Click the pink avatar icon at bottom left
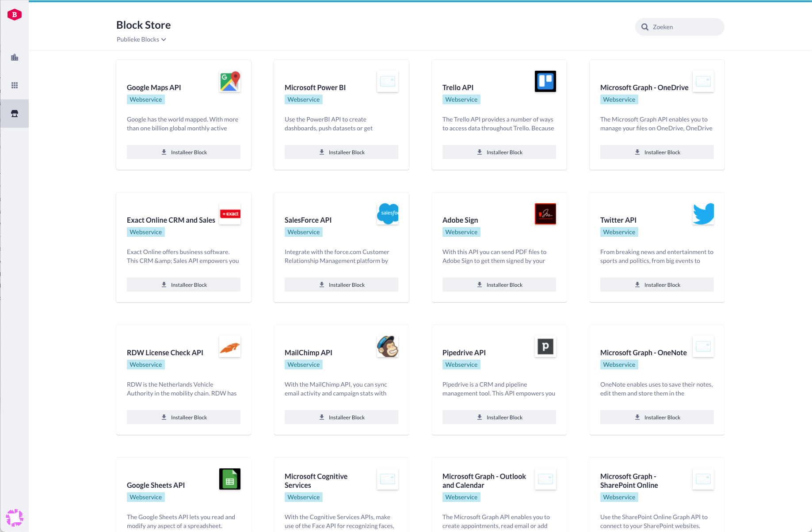812x532 pixels. pyautogui.click(x=15, y=517)
